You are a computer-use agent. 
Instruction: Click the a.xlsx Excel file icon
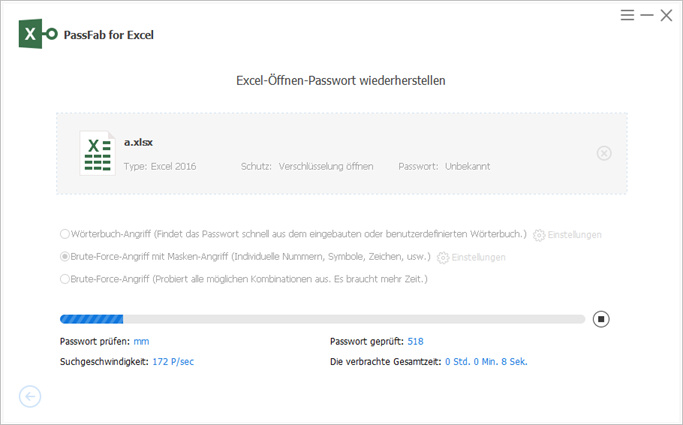click(x=96, y=153)
